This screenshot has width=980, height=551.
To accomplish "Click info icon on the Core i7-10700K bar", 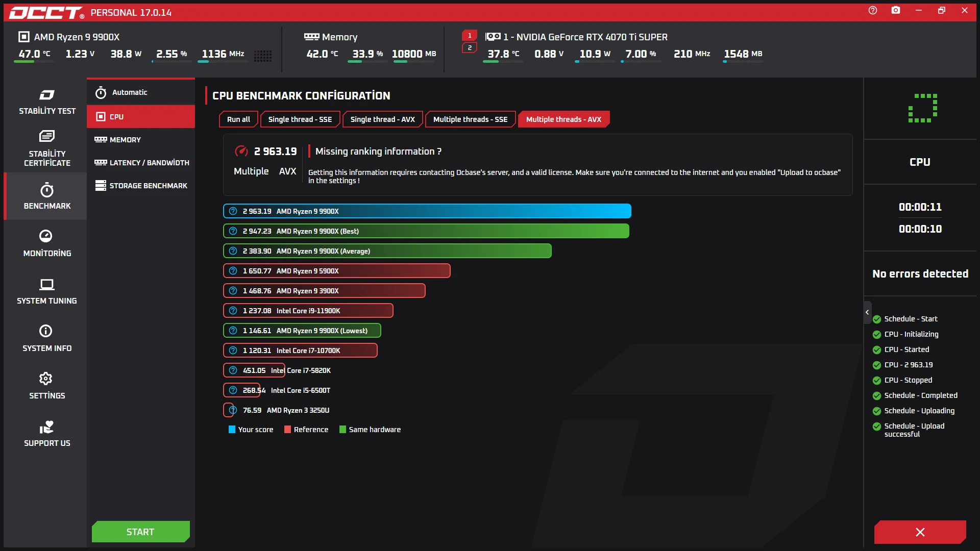I will coord(233,350).
